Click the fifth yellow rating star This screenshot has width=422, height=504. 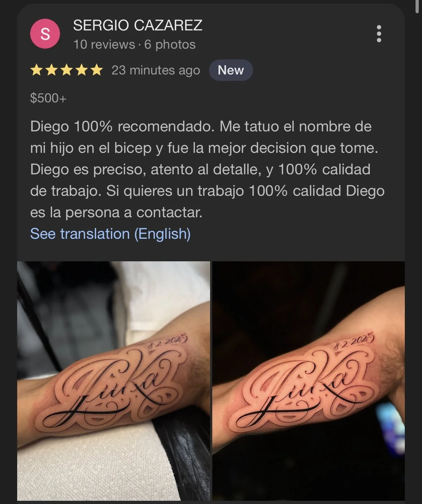[x=96, y=70]
